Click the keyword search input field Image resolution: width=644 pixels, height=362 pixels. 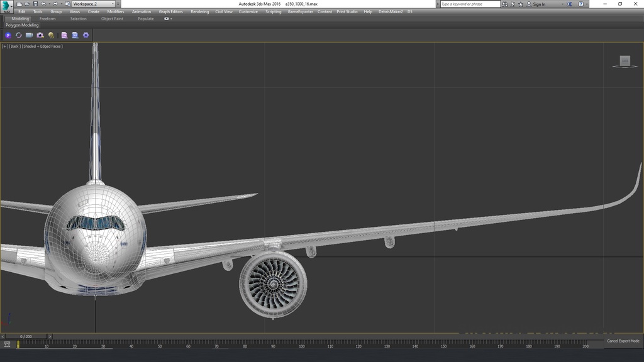(x=469, y=4)
